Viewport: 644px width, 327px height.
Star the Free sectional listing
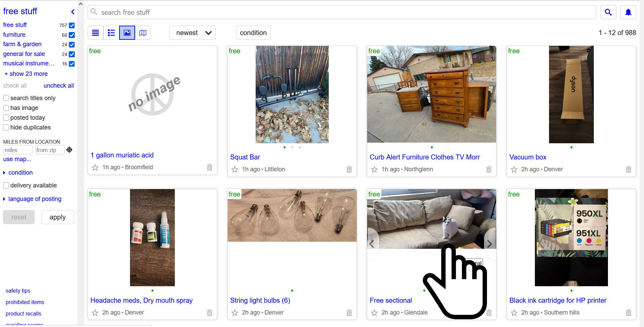pos(375,313)
